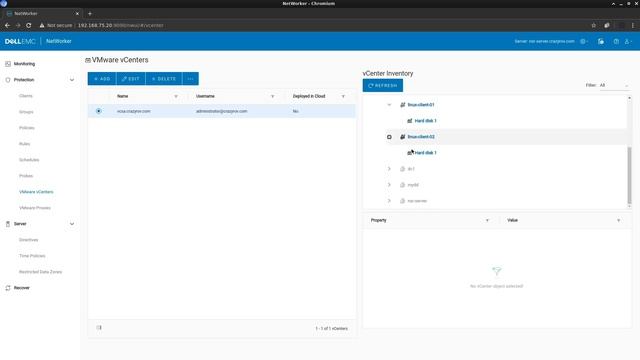
Task: Click the Username column filter icon
Action: 273,96
